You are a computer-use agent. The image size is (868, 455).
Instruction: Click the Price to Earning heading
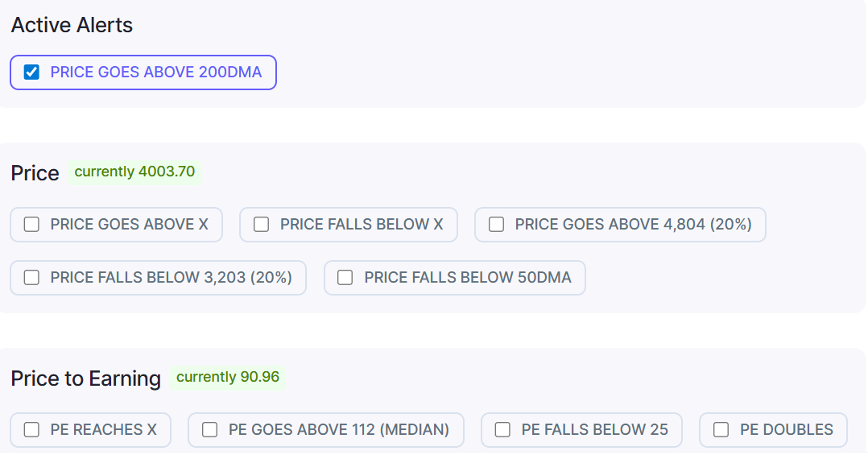(x=86, y=378)
